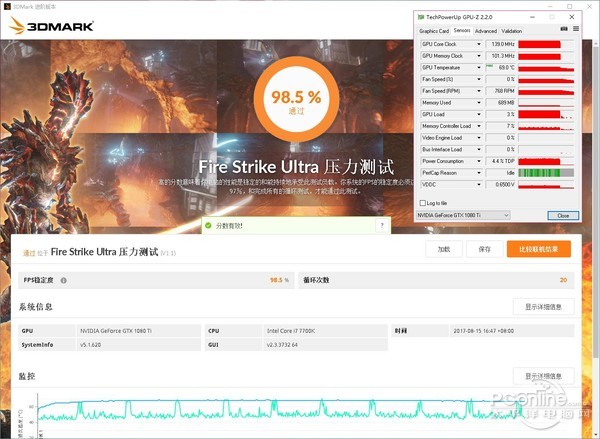Click the 加载 button
This screenshot has width=600, height=439.
click(444, 249)
